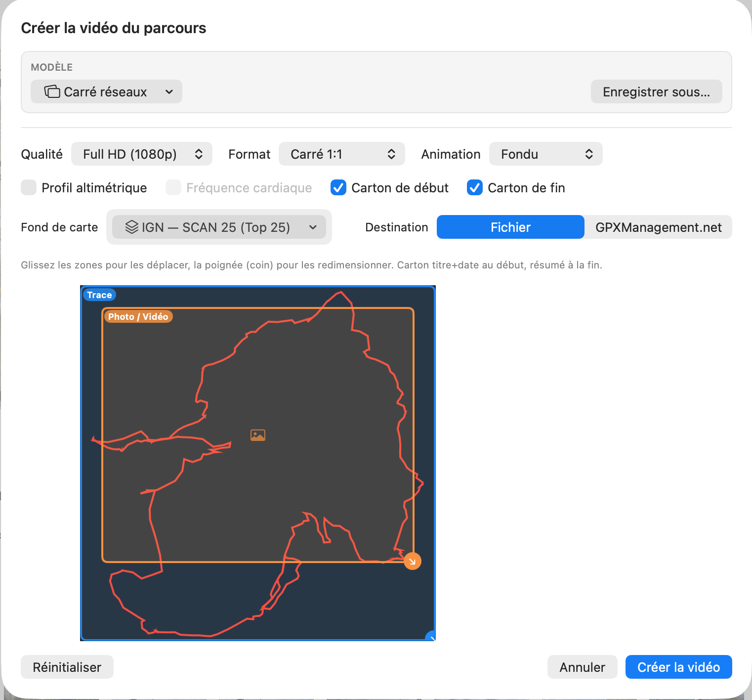The image size is (752, 700).
Task: Select the GPXManagement.net destination tab
Action: (658, 227)
